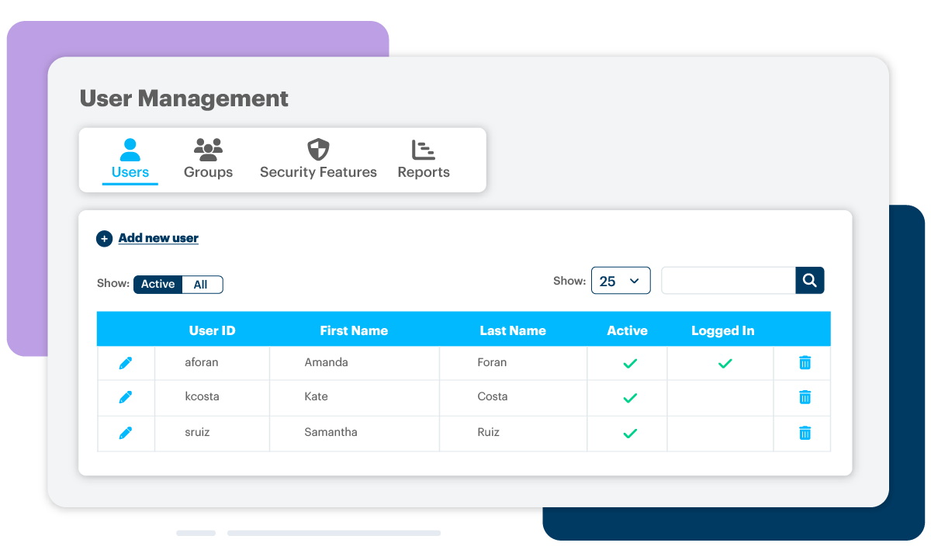Click the last name Ruiz

[x=489, y=432]
